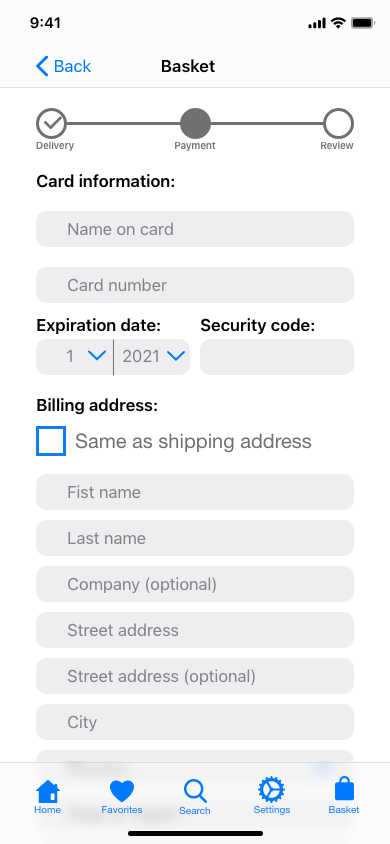Open Settings via the gear icon
The width and height of the screenshot is (390, 844).
272,790
